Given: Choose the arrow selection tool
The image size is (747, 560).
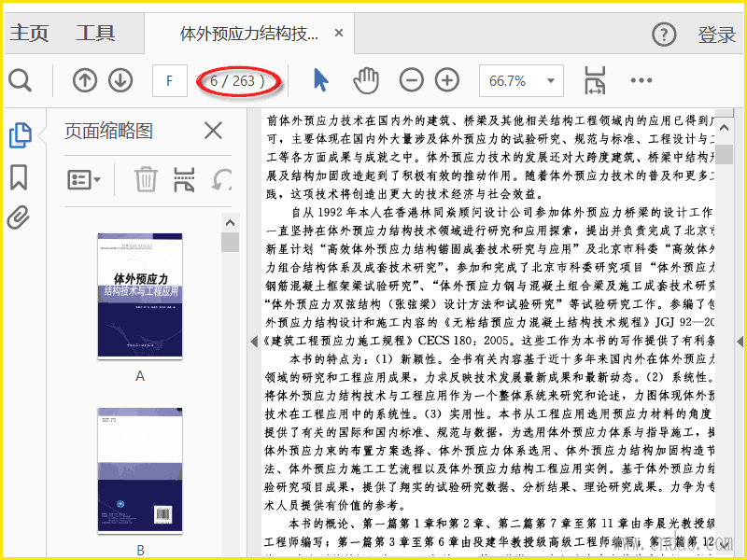Looking at the screenshot, I should 321,79.
